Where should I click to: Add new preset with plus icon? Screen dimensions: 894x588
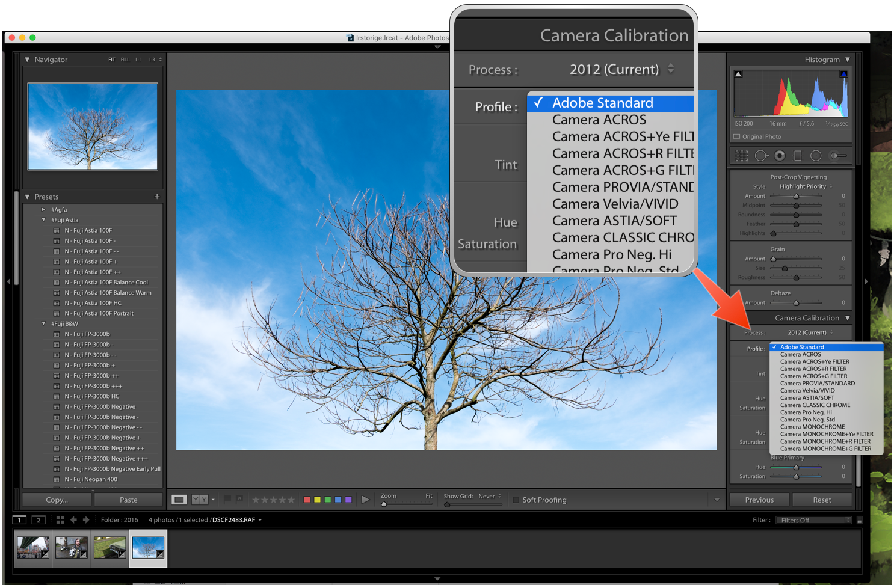point(157,197)
